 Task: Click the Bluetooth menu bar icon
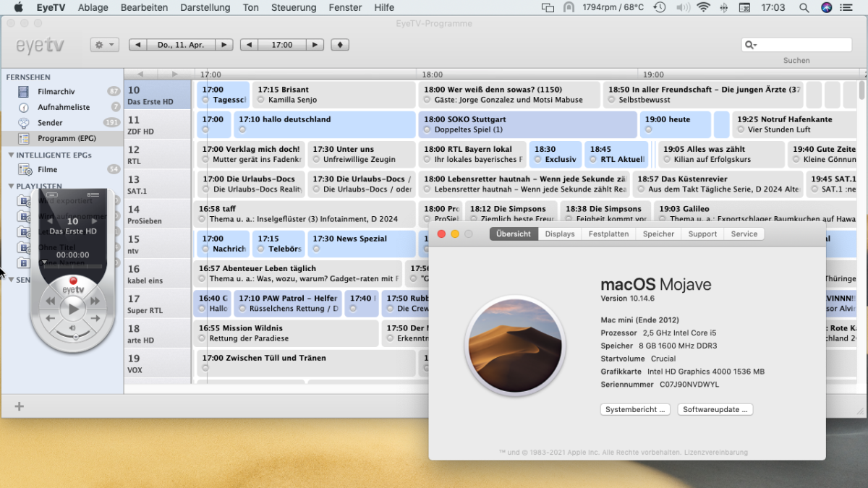pos(723,7)
